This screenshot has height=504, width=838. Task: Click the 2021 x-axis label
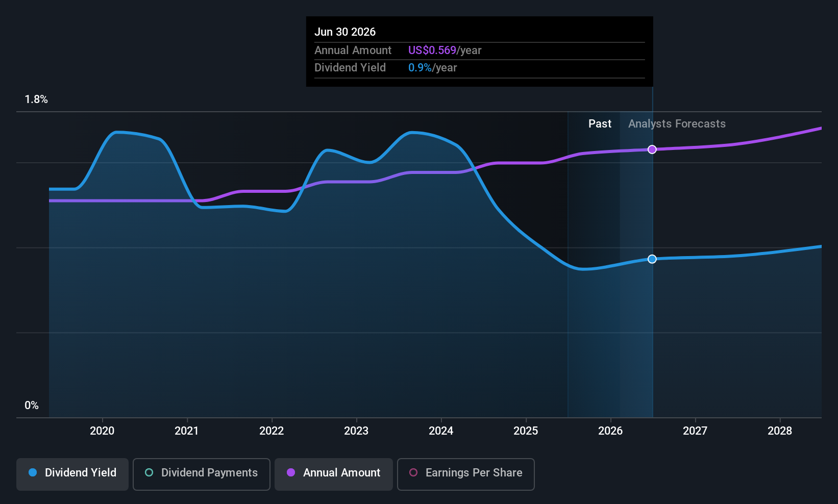point(187,431)
